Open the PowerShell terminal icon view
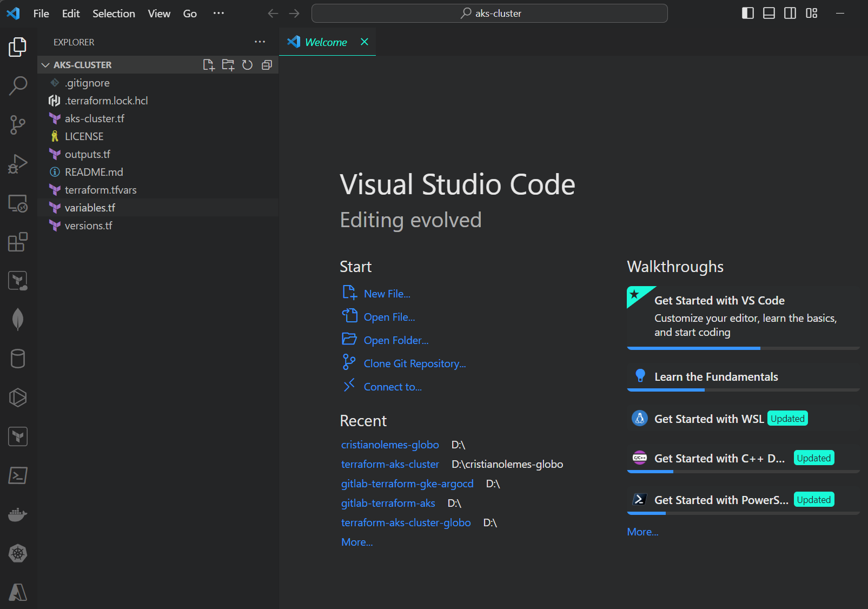Screen dimensions: 868x609 (x=18, y=475)
